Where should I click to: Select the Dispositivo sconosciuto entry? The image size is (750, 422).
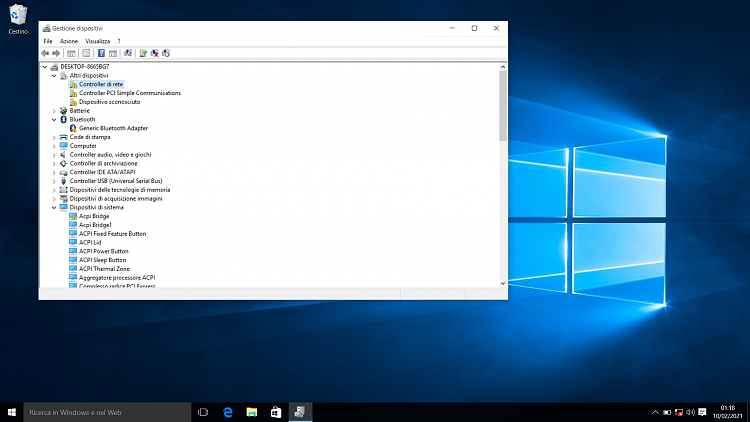(x=110, y=102)
